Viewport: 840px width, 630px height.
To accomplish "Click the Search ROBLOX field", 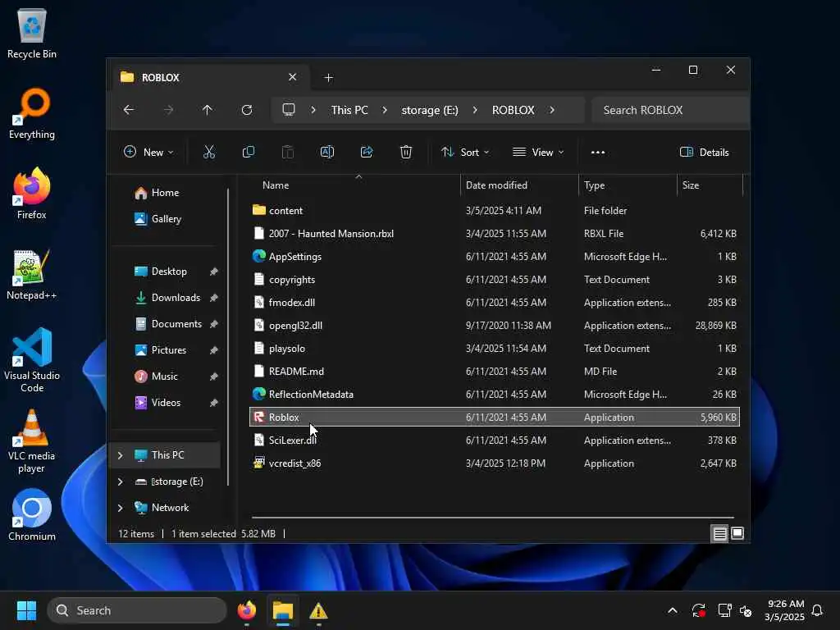I will (670, 110).
